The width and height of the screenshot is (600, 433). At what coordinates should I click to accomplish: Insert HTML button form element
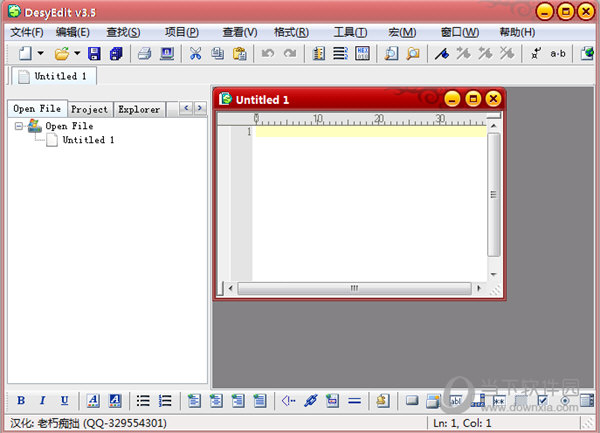coord(412,400)
